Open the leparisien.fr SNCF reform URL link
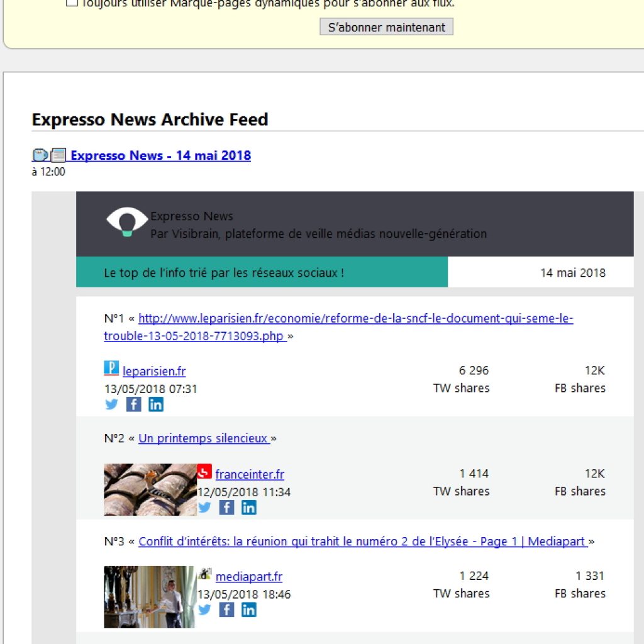This screenshot has width=644, height=644. click(x=338, y=327)
